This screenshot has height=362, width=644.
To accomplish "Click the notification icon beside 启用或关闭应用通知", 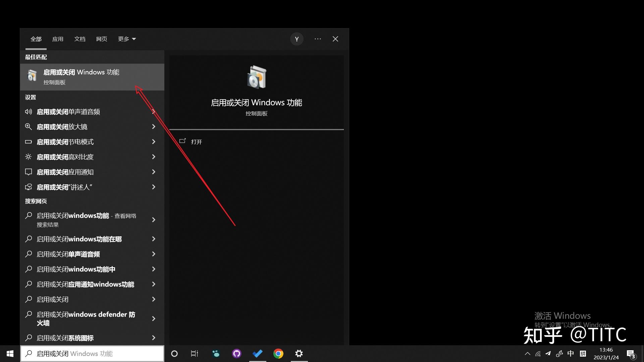I will (x=29, y=172).
